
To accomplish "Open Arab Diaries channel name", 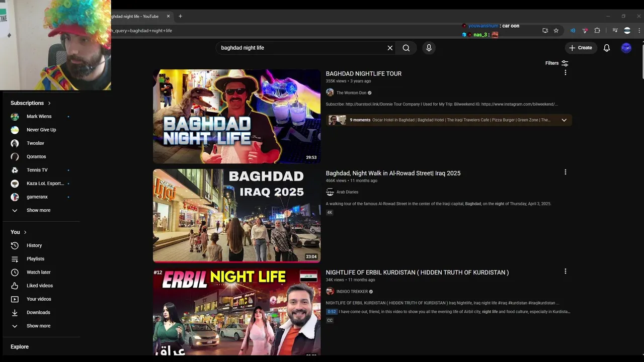I will pos(347,192).
